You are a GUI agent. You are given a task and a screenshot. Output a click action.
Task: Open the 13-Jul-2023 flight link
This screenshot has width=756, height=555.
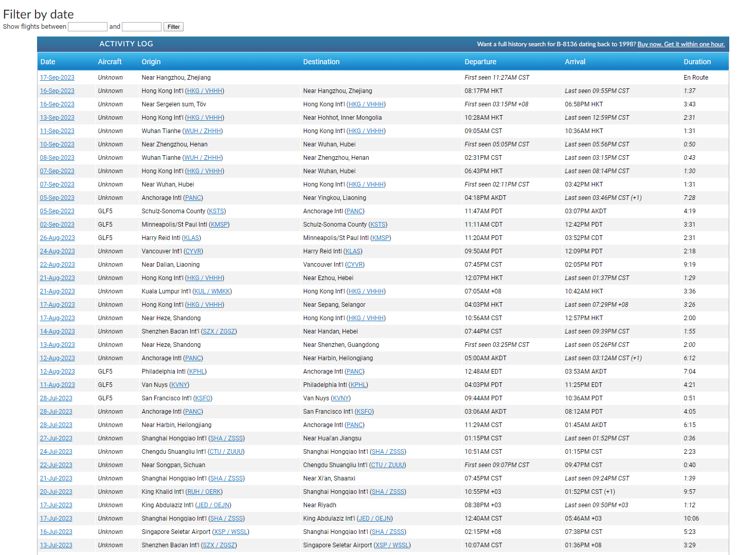point(56,545)
